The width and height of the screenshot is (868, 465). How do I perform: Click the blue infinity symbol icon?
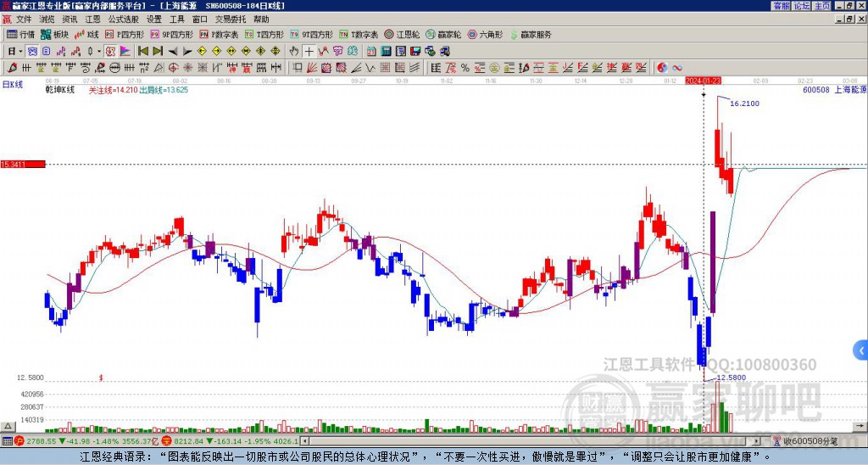pos(677,68)
